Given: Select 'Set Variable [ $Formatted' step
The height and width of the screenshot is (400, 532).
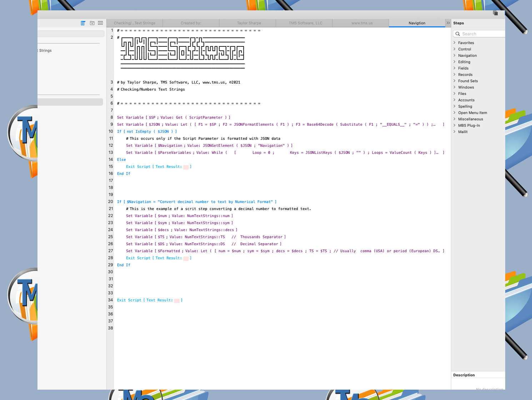Looking at the screenshot, I should [285, 251].
